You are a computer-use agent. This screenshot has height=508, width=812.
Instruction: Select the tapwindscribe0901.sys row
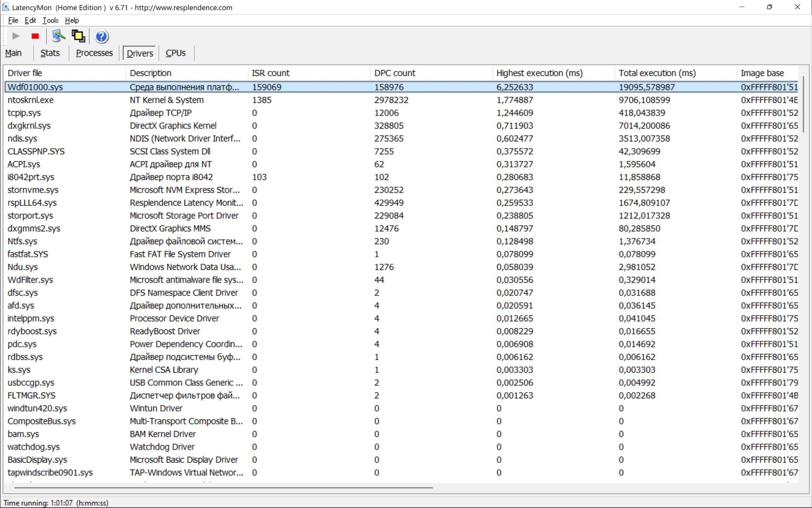401,472
